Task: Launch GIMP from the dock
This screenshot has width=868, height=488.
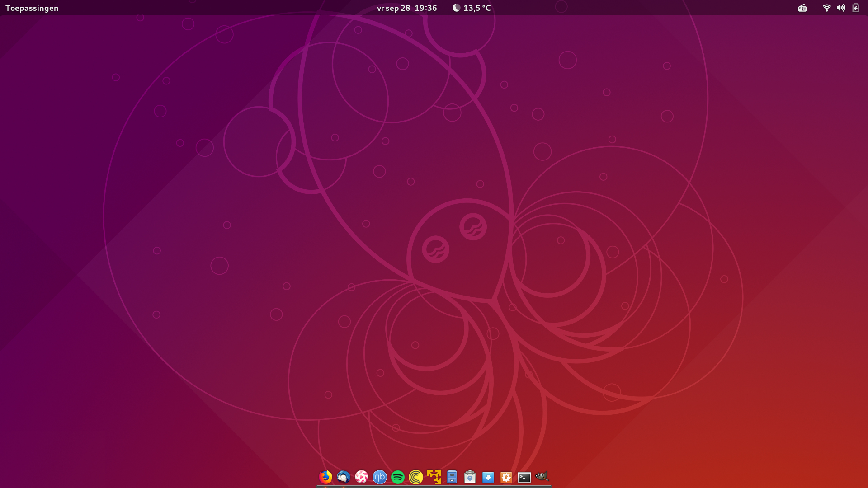Action: point(542,476)
